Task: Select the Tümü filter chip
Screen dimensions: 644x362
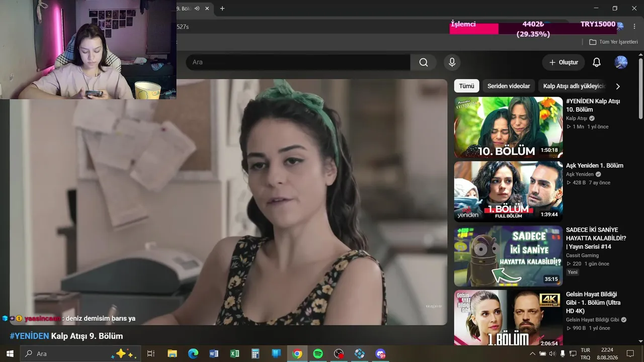Action: tap(466, 86)
